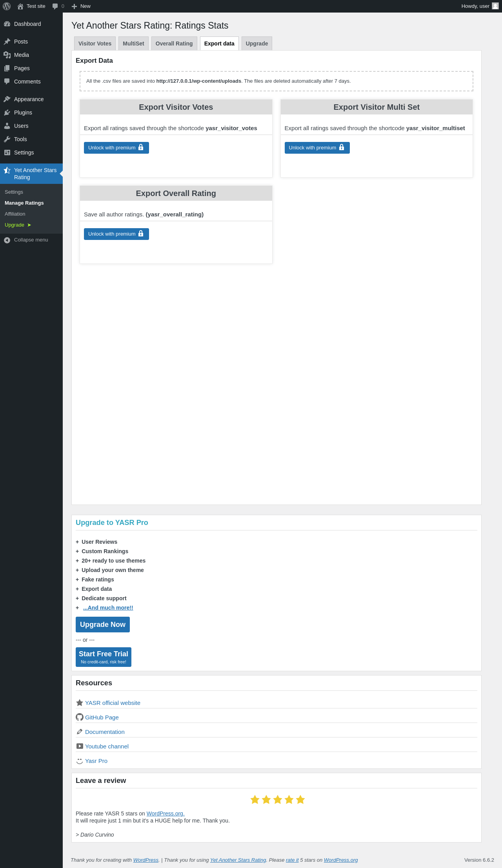Open the Upgrade tab
The image size is (502, 868).
tap(257, 44)
